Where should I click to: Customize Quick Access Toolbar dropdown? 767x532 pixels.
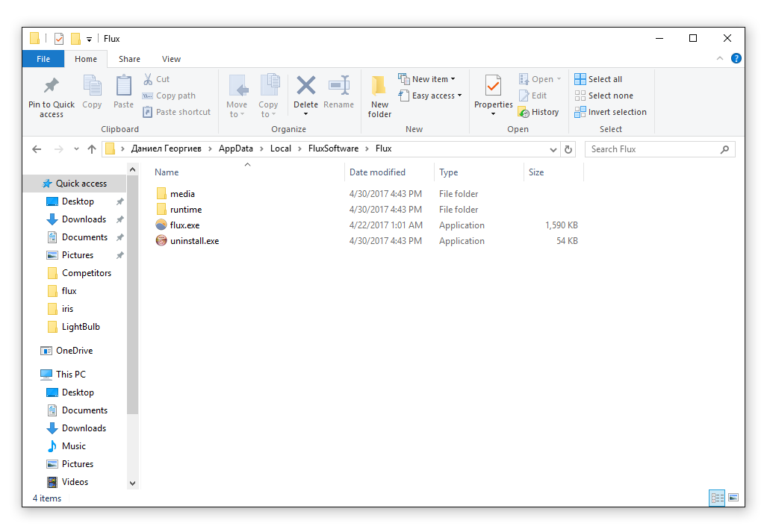point(89,39)
